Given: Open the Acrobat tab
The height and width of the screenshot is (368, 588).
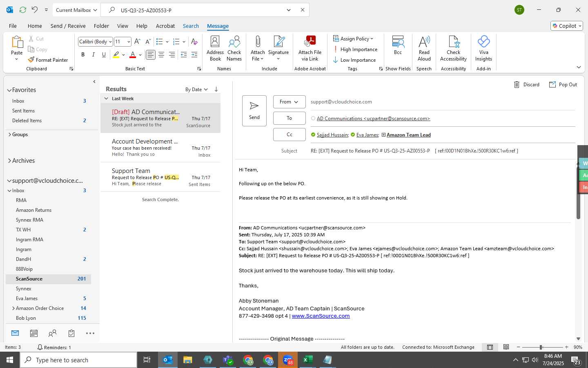Looking at the screenshot, I should pos(165,26).
